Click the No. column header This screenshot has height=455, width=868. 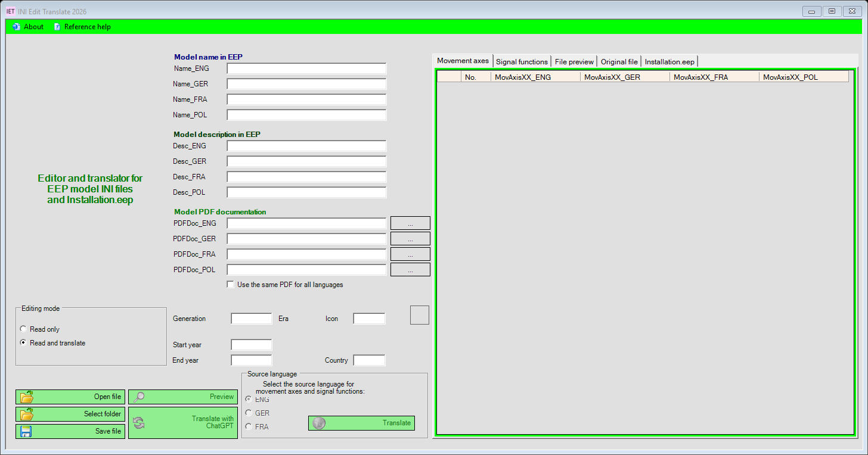[476, 77]
